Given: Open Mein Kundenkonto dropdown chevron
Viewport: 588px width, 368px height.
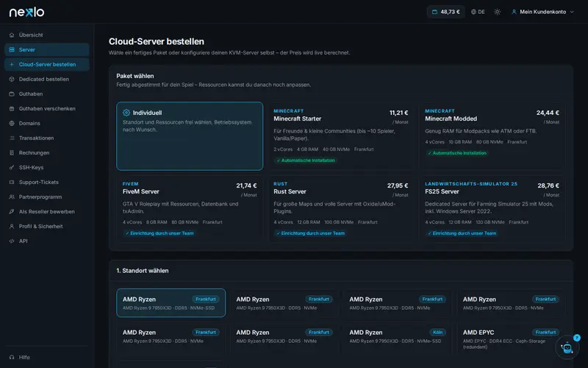Looking at the screenshot, I should tap(572, 12).
